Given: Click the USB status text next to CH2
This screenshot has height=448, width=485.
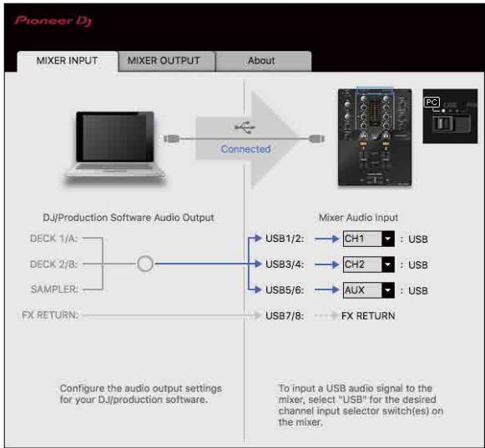Looking at the screenshot, I should [418, 264].
